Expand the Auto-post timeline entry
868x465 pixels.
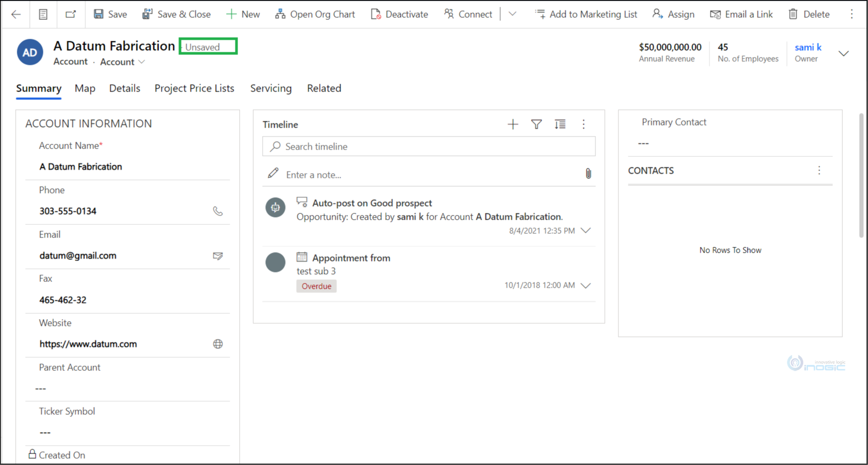coord(586,231)
